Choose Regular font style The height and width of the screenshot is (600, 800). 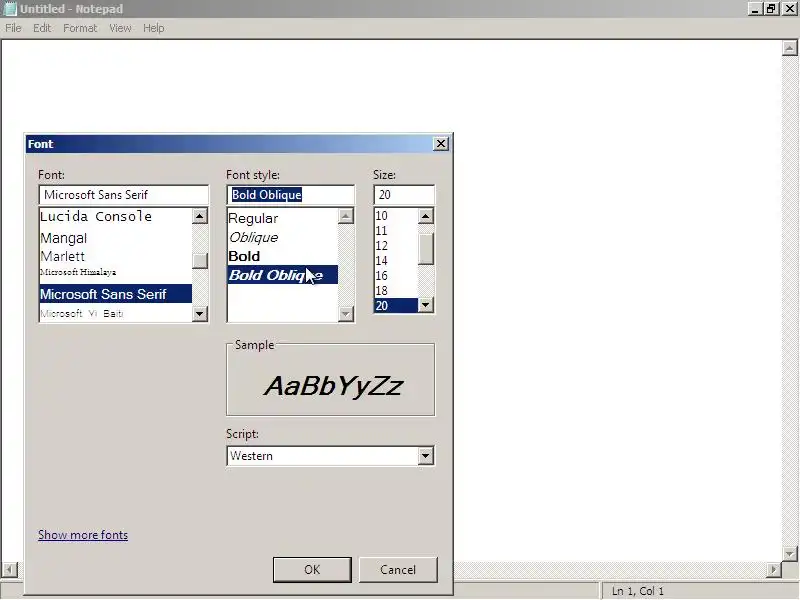click(283, 218)
